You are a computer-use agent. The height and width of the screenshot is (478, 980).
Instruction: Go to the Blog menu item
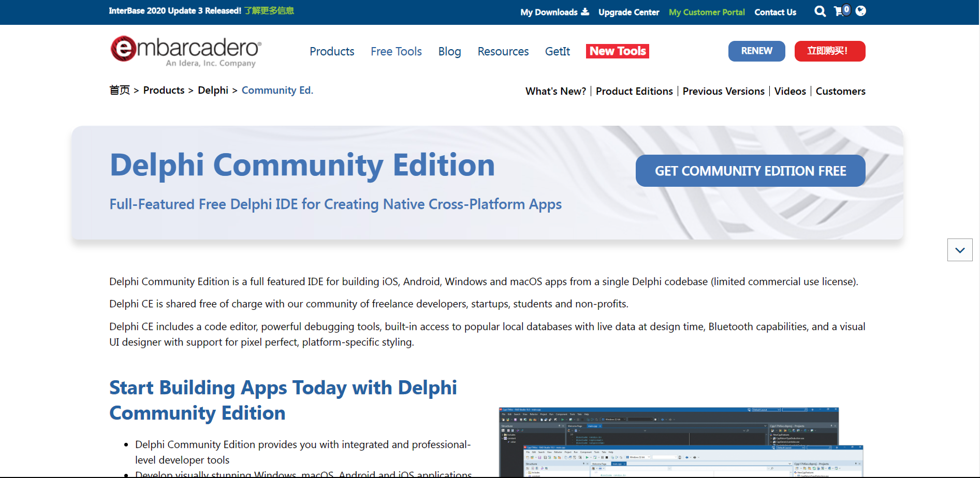click(x=449, y=51)
